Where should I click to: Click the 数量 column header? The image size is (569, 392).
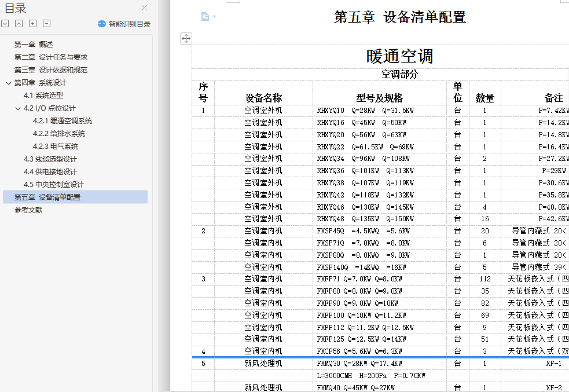485,98
